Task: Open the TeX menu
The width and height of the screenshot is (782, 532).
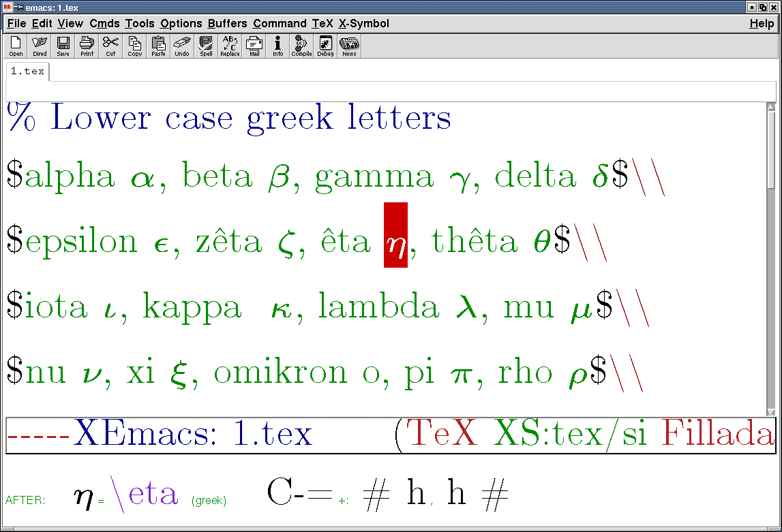Action: click(x=322, y=23)
